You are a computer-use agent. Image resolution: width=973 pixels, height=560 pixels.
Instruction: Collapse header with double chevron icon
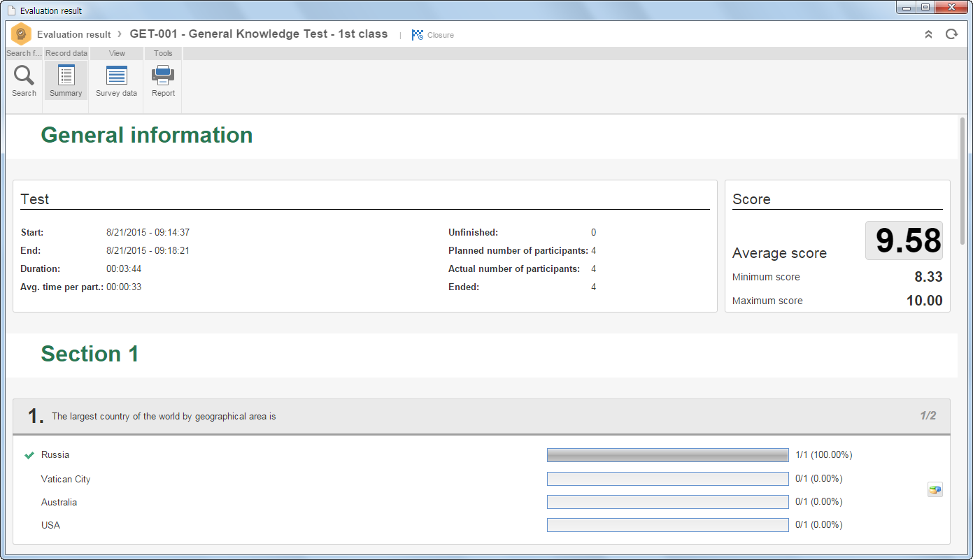coord(928,34)
